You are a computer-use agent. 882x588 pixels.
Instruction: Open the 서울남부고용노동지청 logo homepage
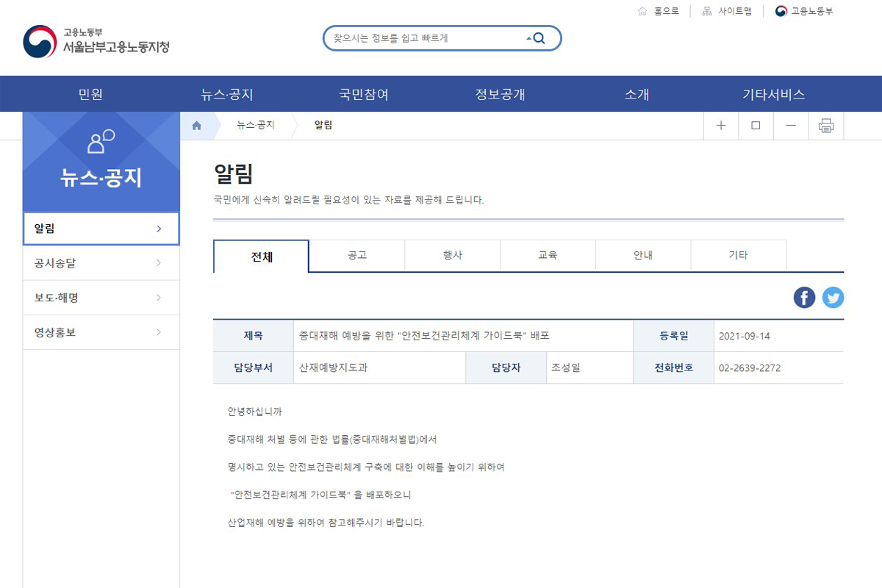pyautogui.click(x=96, y=41)
